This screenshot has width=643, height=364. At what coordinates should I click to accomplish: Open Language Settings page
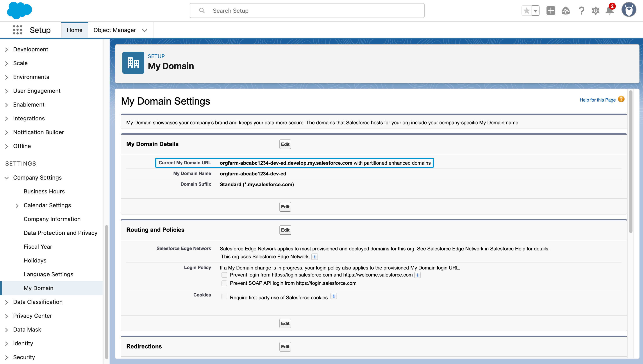click(48, 274)
